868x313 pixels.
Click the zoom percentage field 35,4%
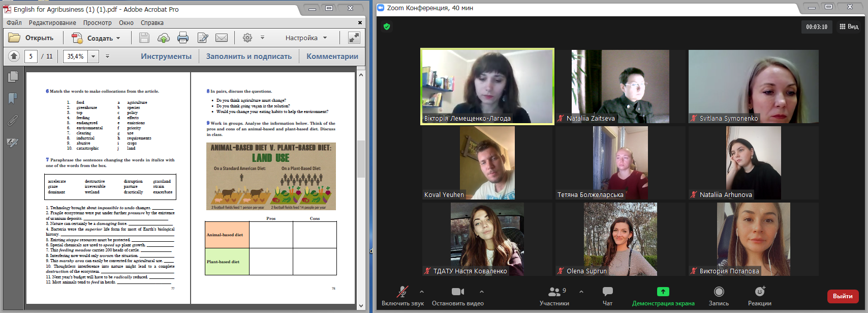(x=76, y=56)
